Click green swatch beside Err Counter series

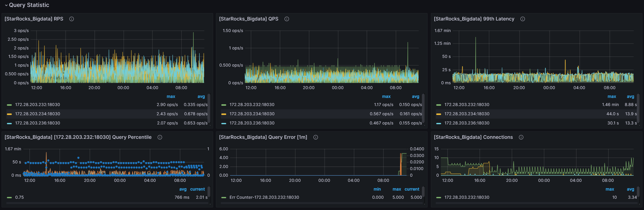pyautogui.click(x=224, y=198)
